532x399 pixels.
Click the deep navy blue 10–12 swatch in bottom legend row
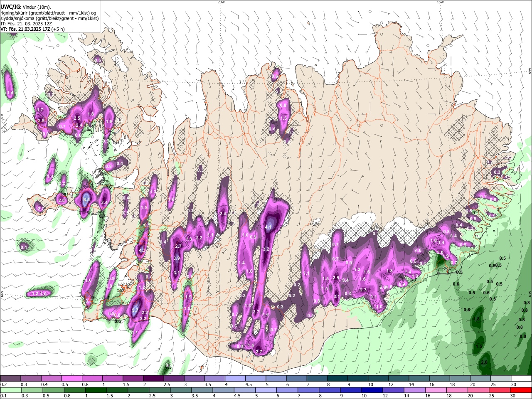pos(372,390)
